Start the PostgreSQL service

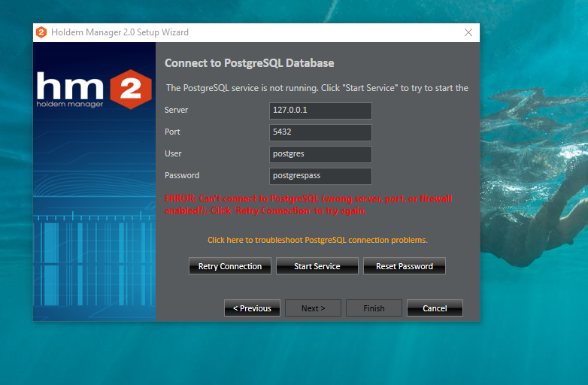[x=317, y=265]
